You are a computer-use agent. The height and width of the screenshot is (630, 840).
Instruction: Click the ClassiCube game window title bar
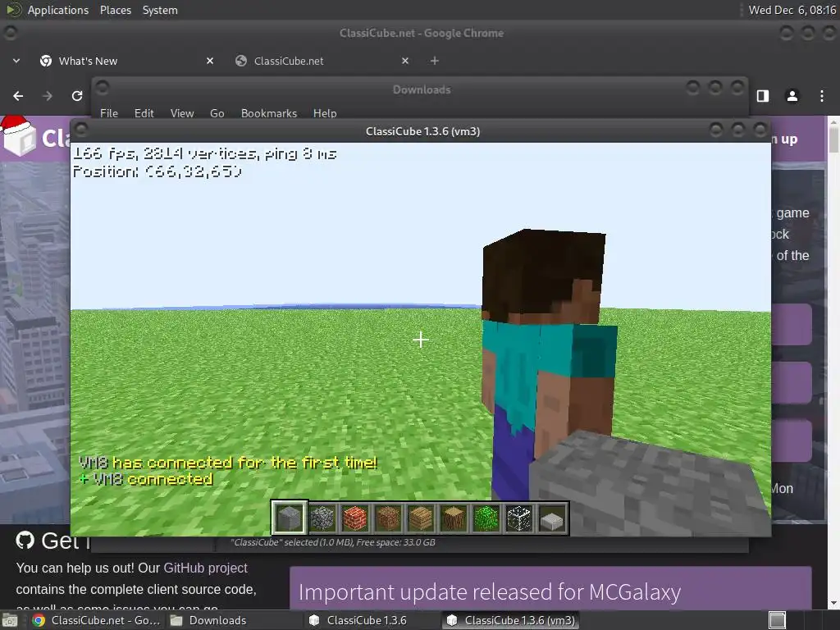tap(421, 131)
